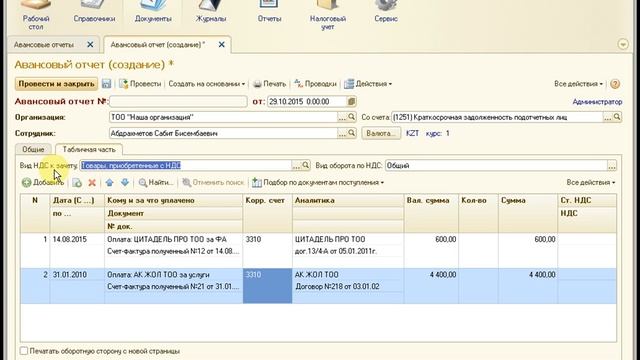The image size is (640, 360).
Task: Open the Действия dropdown menu
Action: click(x=368, y=84)
